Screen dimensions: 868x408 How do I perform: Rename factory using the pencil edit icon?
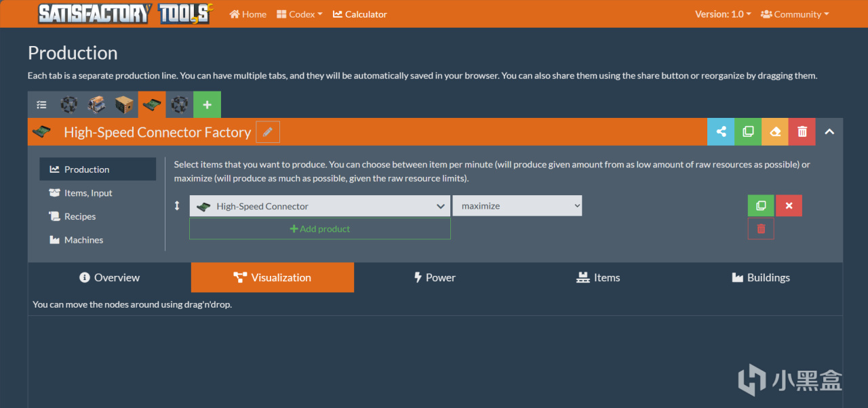tap(268, 132)
